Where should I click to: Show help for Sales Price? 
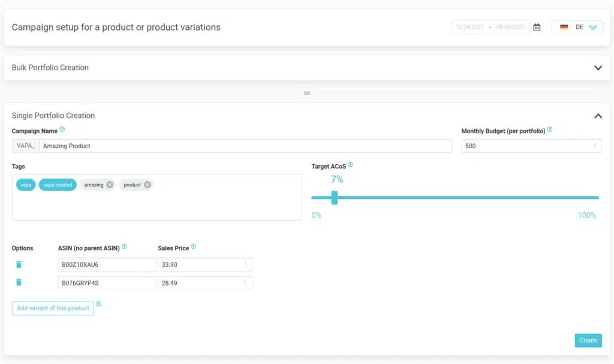tap(193, 246)
